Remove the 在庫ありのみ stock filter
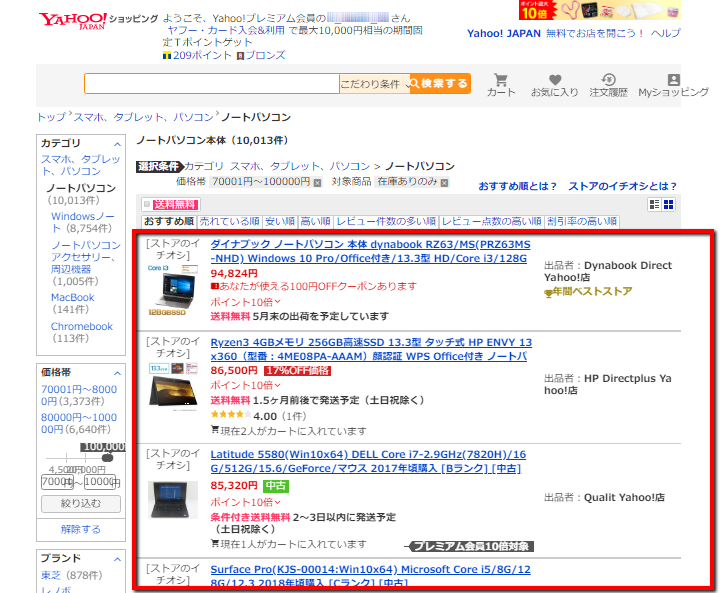The width and height of the screenshot is (726, 593). pos(445,183)
